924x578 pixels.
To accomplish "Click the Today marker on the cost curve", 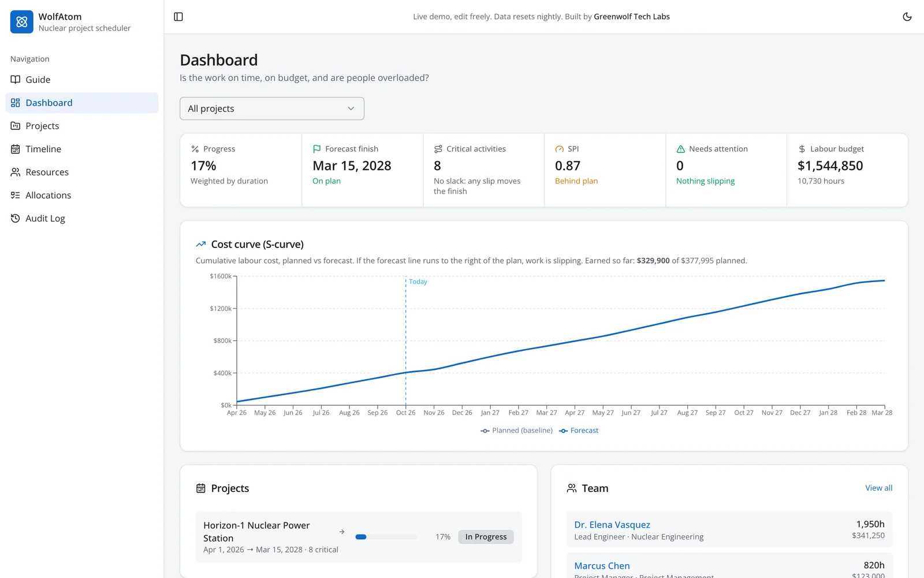I will [418, 282].
